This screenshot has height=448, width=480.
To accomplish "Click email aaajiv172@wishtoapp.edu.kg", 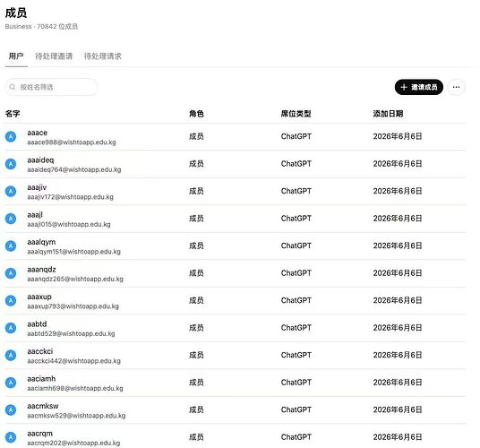I will (70, 197).
